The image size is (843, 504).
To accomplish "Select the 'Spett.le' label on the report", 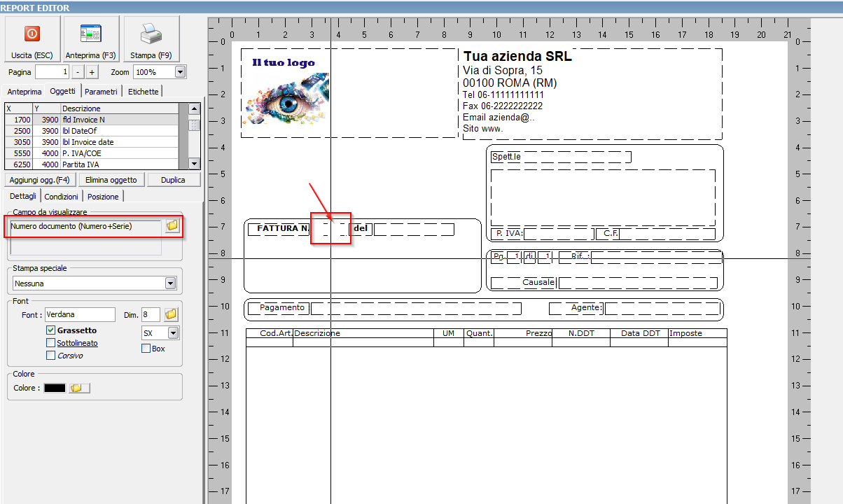I will (506, 157).
